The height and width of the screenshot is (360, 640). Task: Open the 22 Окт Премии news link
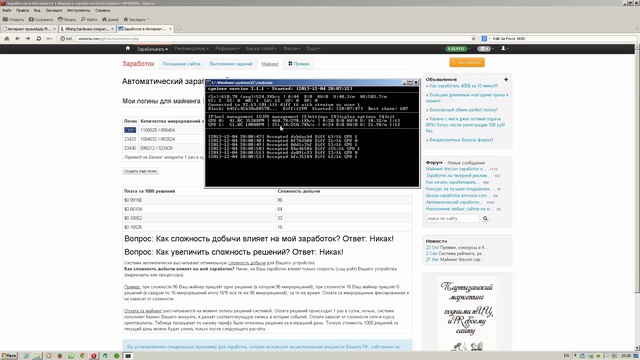(x=456, y=248)
